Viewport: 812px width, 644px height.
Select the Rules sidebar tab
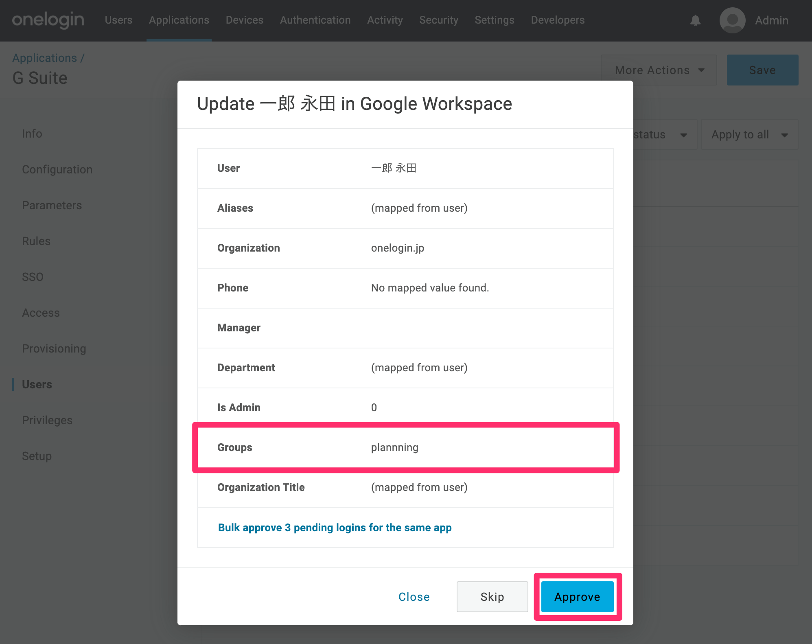click(36, 241)
